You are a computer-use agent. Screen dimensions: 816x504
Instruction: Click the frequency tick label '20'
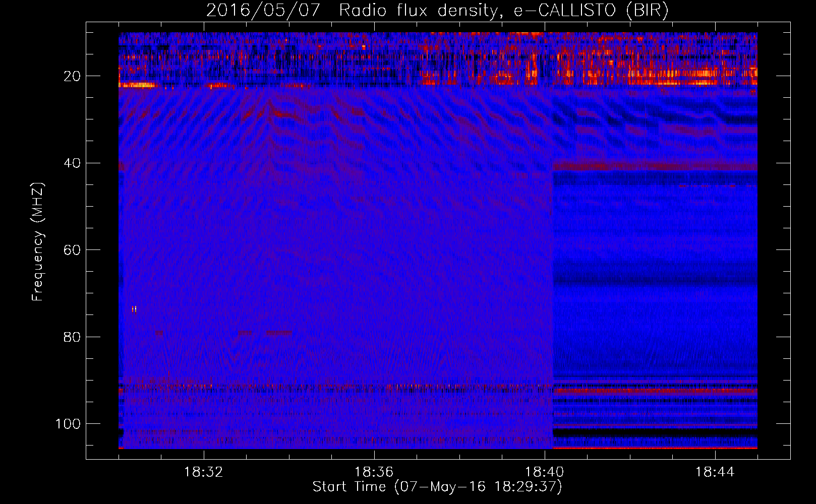click(72, 76)
